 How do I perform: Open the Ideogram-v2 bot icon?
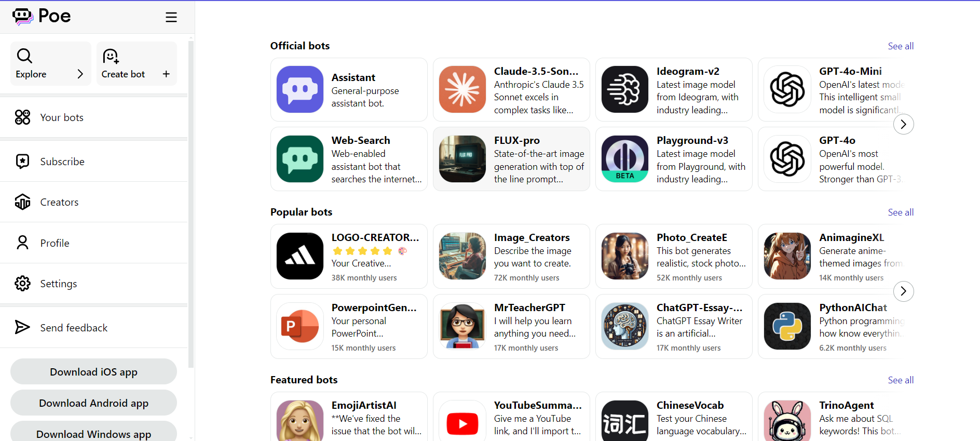click(625, 89)
